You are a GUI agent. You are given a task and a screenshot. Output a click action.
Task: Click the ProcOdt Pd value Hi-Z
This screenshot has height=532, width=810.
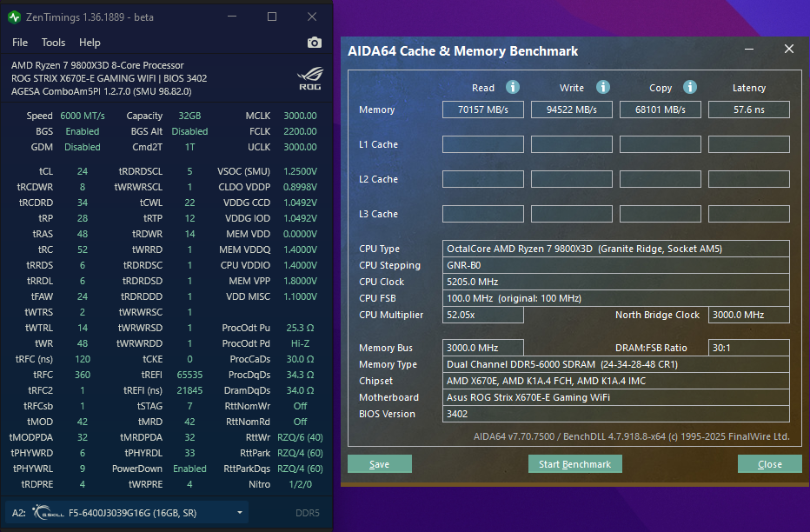300,343
